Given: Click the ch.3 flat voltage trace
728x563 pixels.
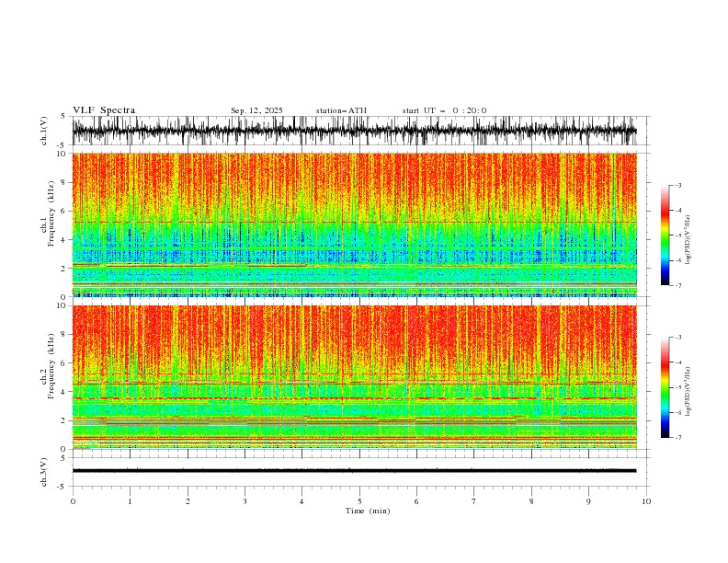Looking at the screenshot, I should (x=354, y=471).
